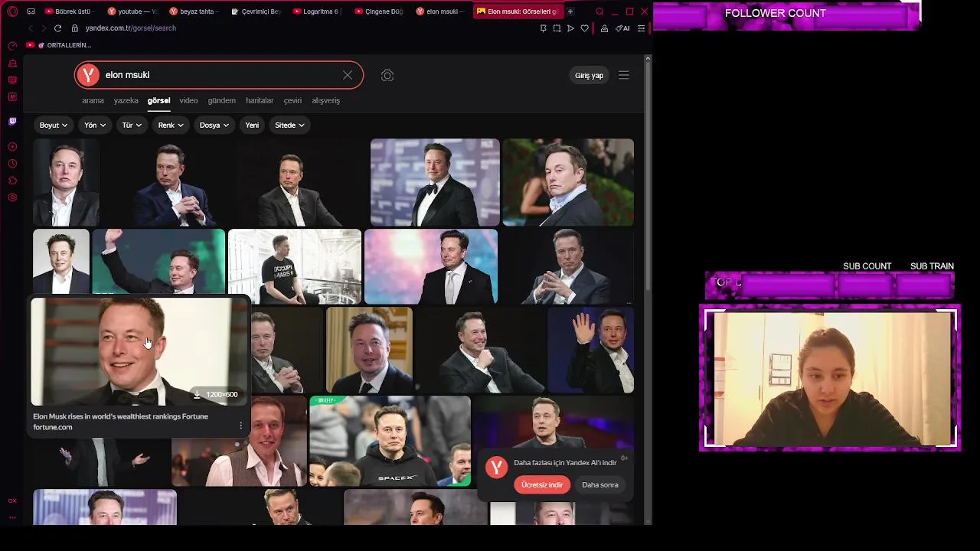
Task: Click the Yandex Y logo in search box
Action: (x=88, y=75)
